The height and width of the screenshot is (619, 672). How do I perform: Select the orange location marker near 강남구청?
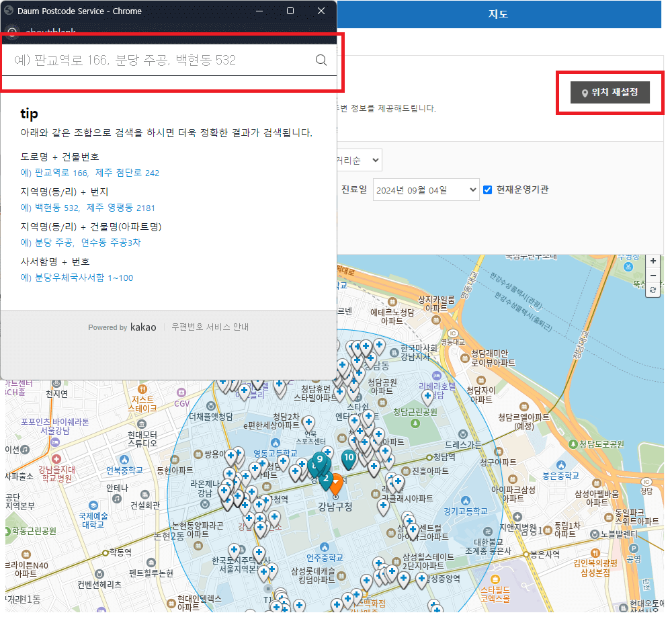coord(337,481)
